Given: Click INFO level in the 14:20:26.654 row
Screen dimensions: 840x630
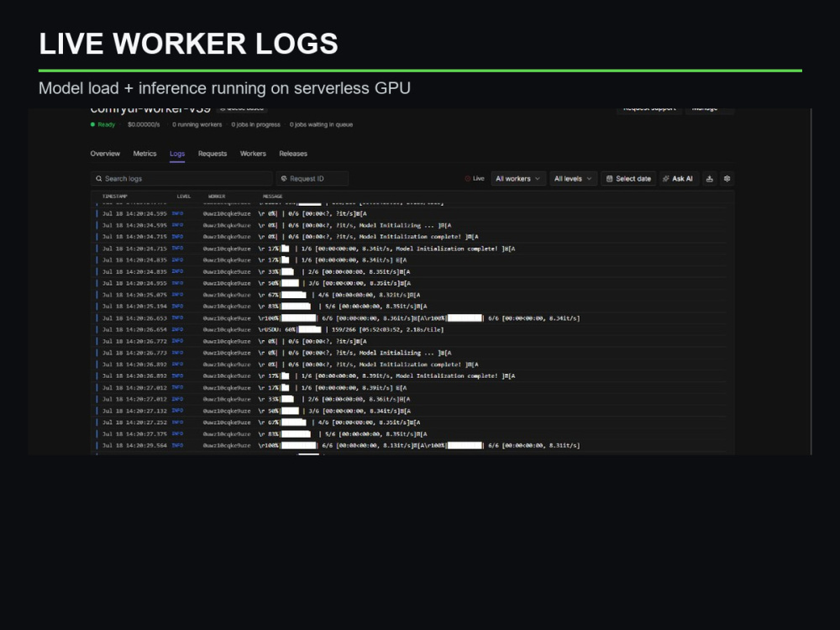Looking at the screenshot, I should 177,329.
